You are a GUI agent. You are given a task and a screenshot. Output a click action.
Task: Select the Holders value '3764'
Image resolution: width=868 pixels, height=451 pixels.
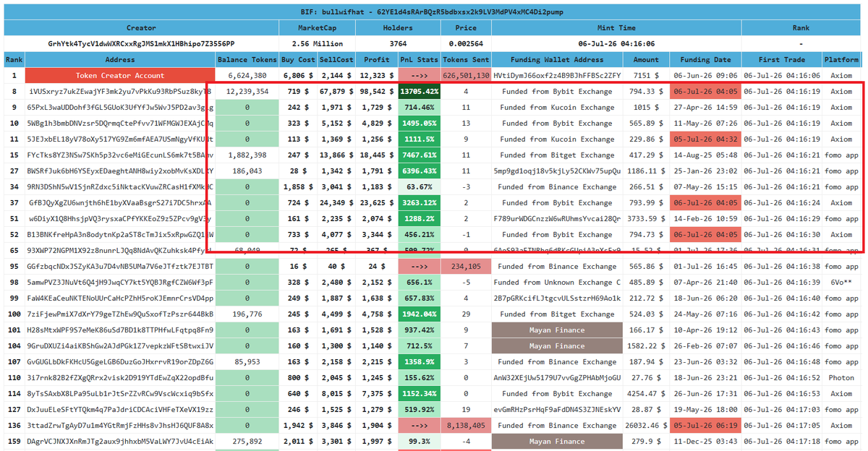[398, 43]
